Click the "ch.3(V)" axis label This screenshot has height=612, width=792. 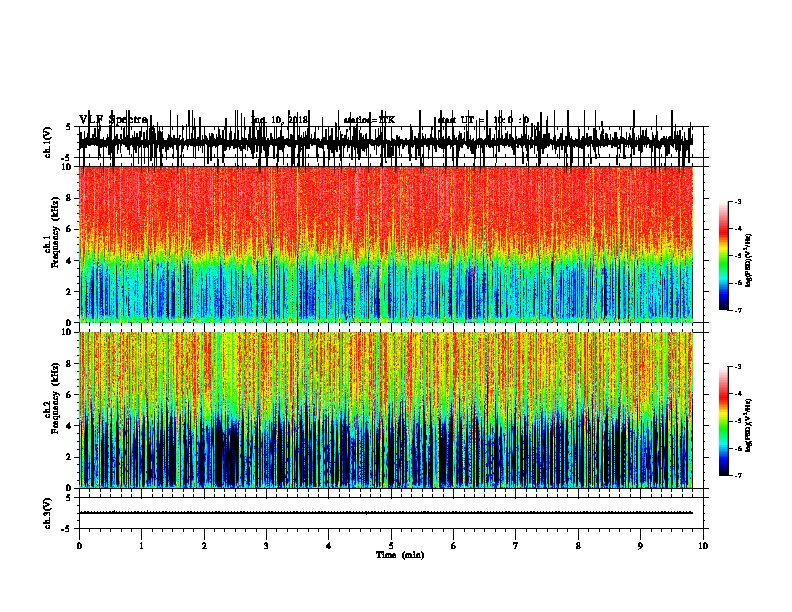pos(47,513)
